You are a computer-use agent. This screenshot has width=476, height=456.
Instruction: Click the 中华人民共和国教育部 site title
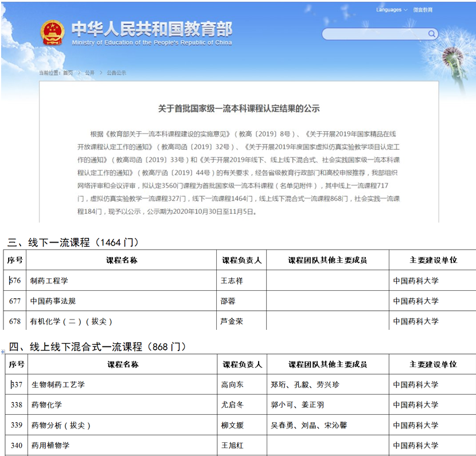click(151, 29)
